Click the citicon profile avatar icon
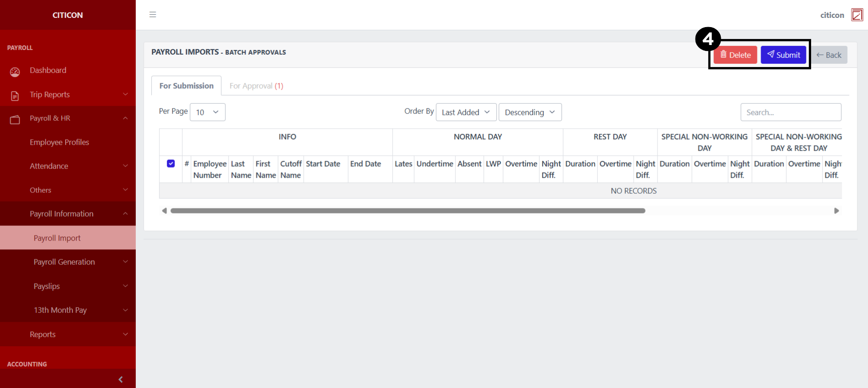 857,15
